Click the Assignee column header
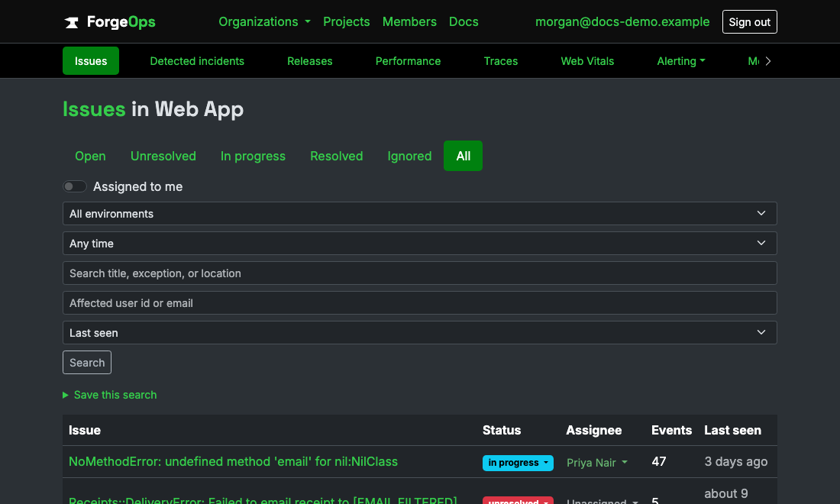Screen dimensions: 840x504 593,430
